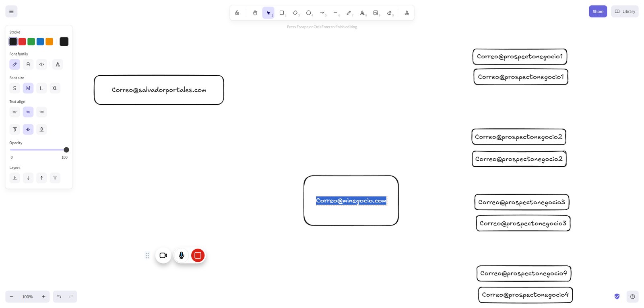The height and width of the screenshot is (308, 644).
Task: Set the code font family
Action: click(41, 64)
